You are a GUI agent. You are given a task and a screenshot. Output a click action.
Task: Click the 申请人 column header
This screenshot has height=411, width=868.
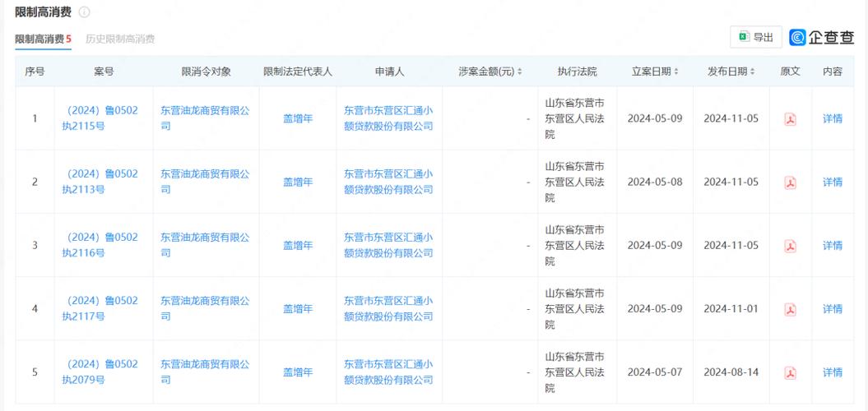[389, 72]
